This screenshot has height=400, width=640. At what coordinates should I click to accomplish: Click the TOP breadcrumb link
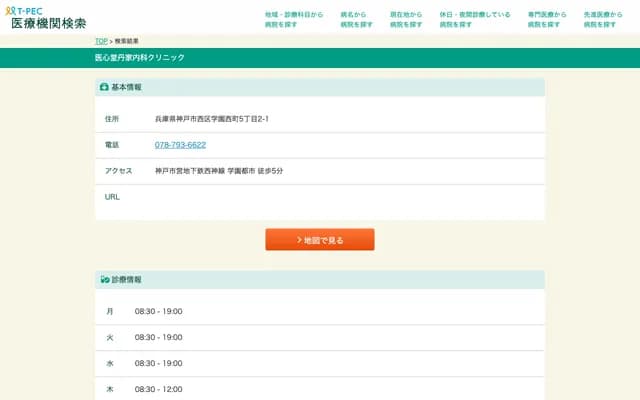(x=100, y=41)
